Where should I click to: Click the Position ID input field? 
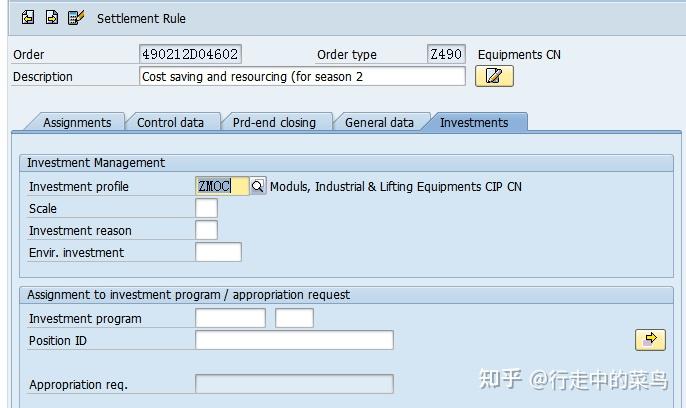[x=294, y=340]
